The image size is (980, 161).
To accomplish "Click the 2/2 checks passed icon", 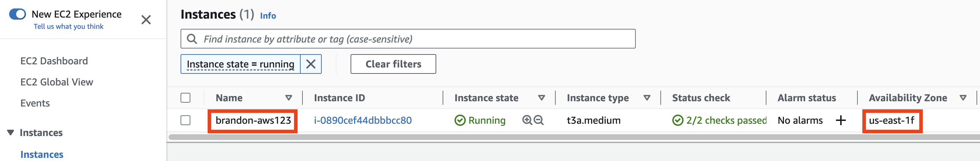I will click(x=678, y=120).
